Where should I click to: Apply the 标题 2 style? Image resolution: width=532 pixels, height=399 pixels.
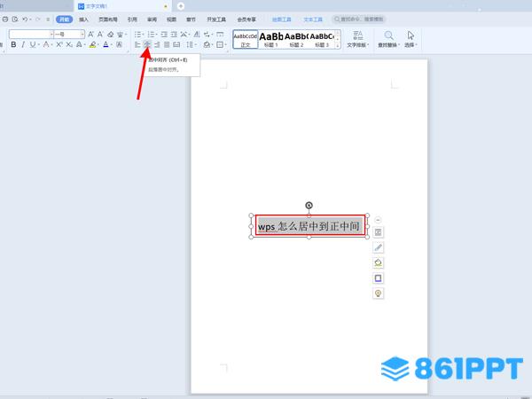[x=296, y=39]
